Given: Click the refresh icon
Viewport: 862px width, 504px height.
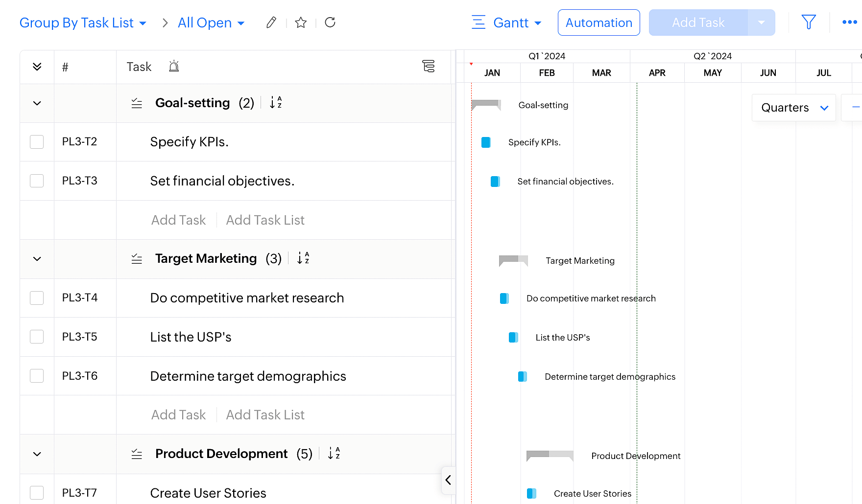Looking at the screenshot, I should [330, 23].
